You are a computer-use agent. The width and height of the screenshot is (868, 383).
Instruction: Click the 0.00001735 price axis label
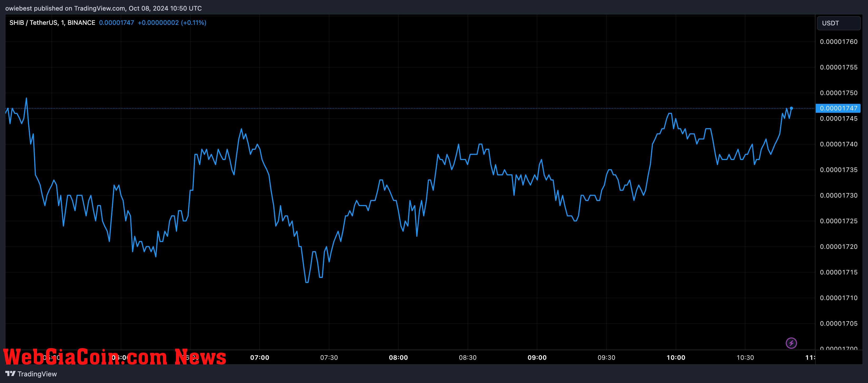[839, 170]
